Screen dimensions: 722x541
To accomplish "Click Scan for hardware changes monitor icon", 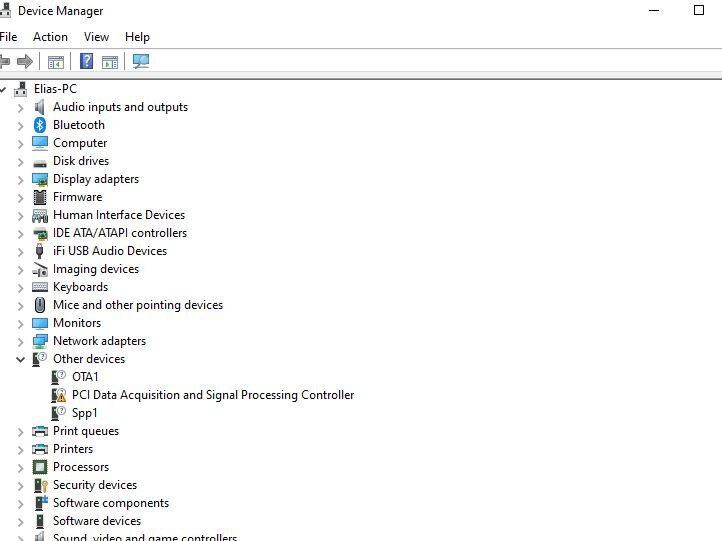I will point(141,61).
